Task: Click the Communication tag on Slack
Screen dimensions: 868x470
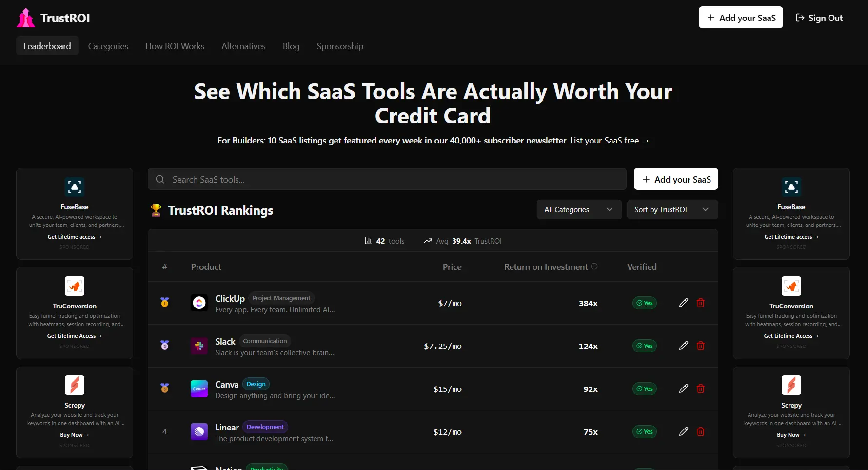Action: point(265,341)
